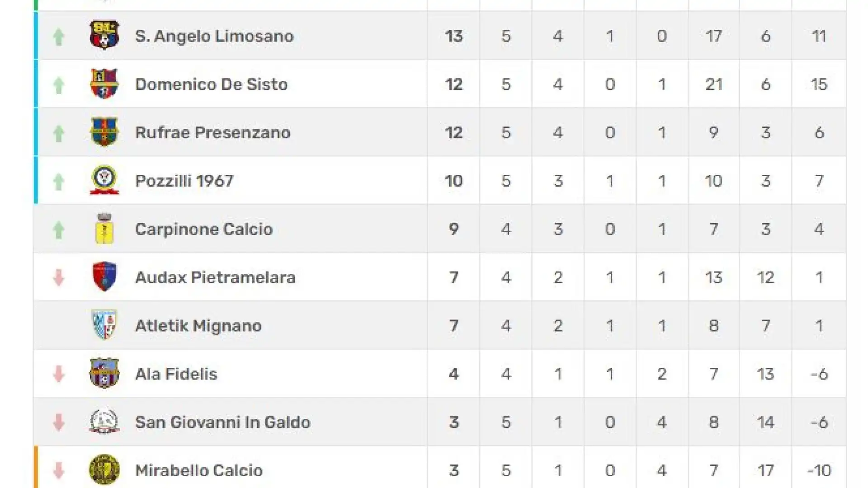The image size is (868, 488).
Task: Click red down arrow beside Audax Pietramelara
Action: tap(58, 277)
